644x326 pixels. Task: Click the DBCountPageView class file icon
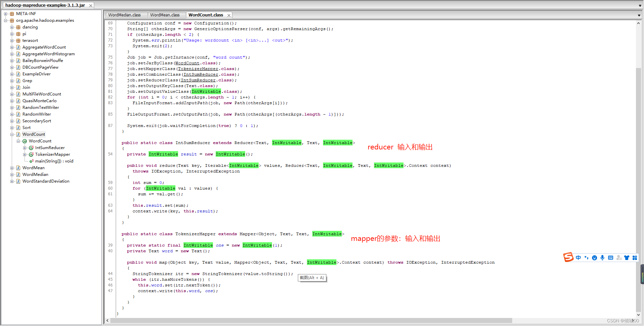(x=18, y=67)
